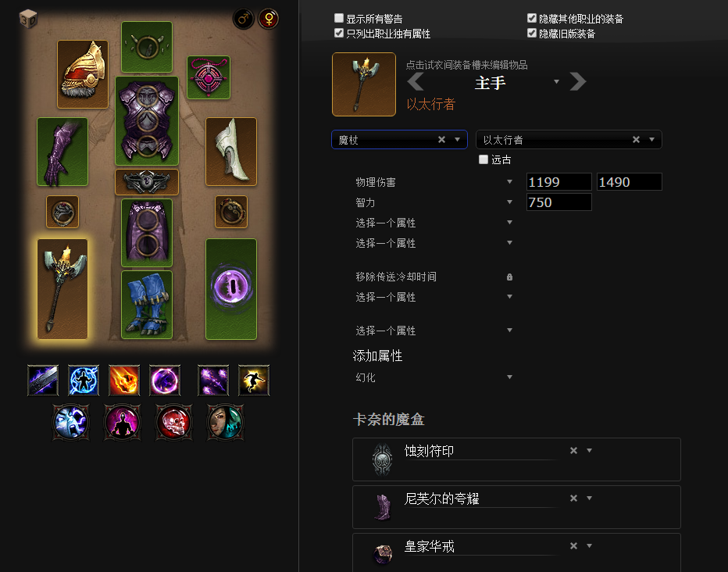
Task: Open the 魔杖 item type dropdown
Action: pyautogui.click(x=399, y=140)
